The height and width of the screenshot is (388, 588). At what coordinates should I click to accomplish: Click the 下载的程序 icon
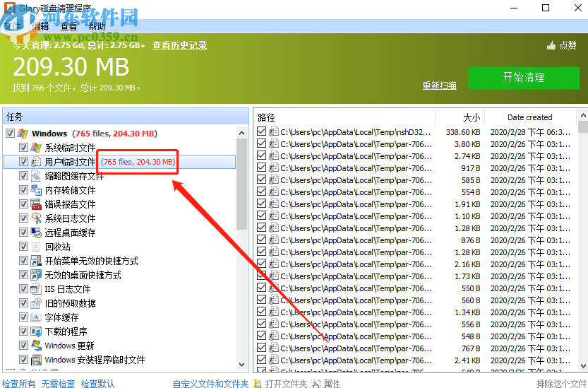click(36, 331)
